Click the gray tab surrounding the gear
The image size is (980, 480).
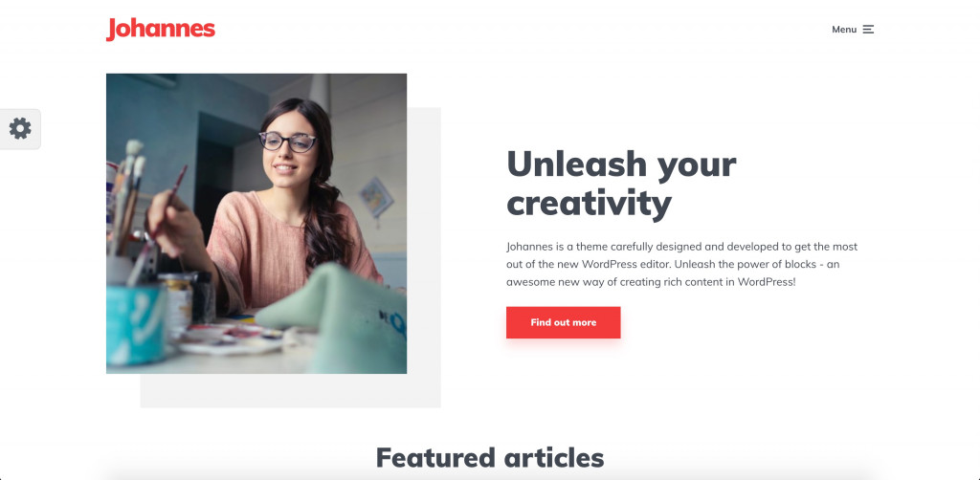point(20,129)
